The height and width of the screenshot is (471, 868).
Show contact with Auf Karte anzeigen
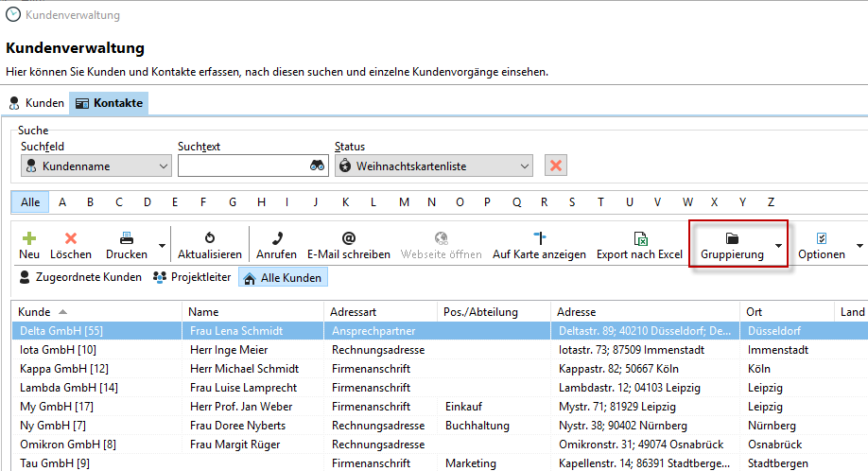coord(539,239)
